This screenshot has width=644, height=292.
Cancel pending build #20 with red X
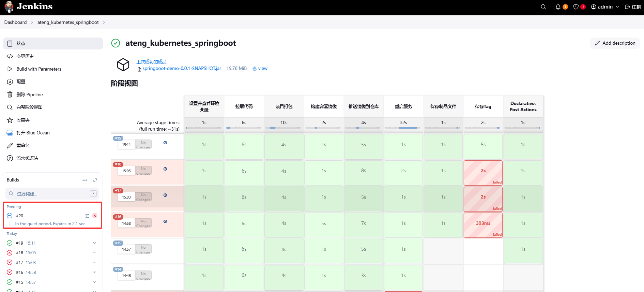tap(95, 216)
